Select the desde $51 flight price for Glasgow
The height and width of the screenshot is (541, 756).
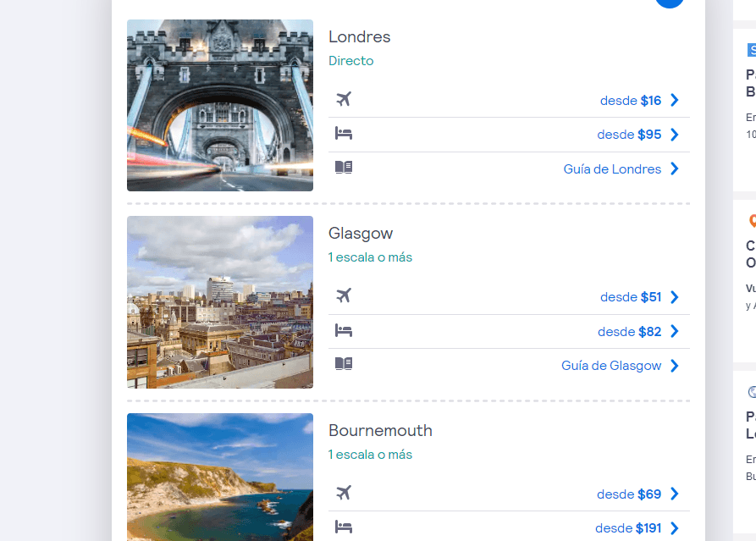[630, 296]
